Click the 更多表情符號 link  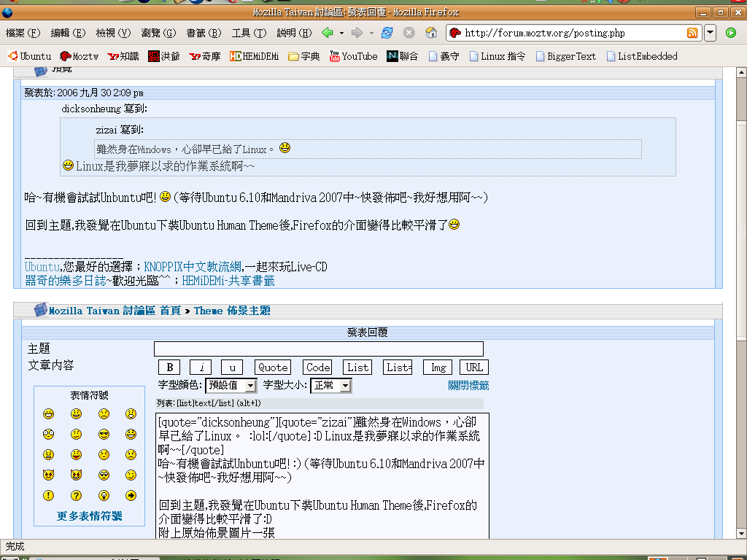[x=90, y=516]
